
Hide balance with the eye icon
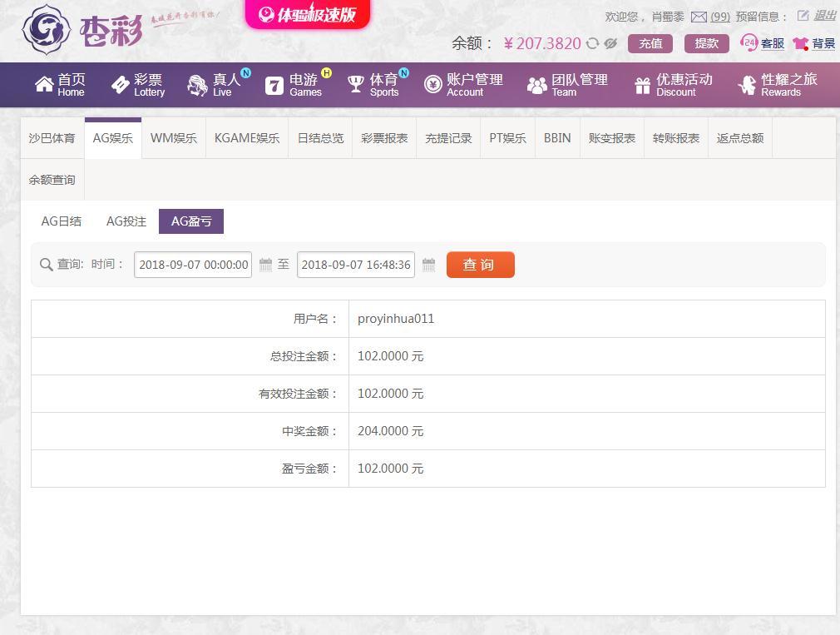(611, 43)
